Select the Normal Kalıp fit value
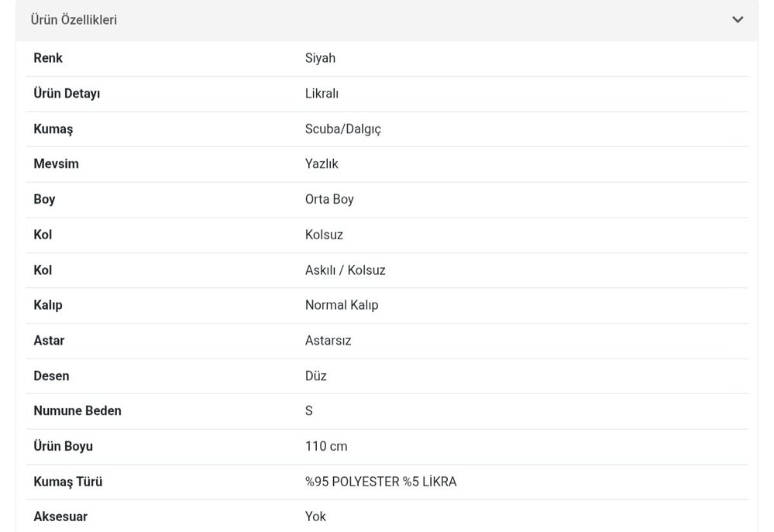This screenshot has height=532, width=774. (x=342, y=305)
